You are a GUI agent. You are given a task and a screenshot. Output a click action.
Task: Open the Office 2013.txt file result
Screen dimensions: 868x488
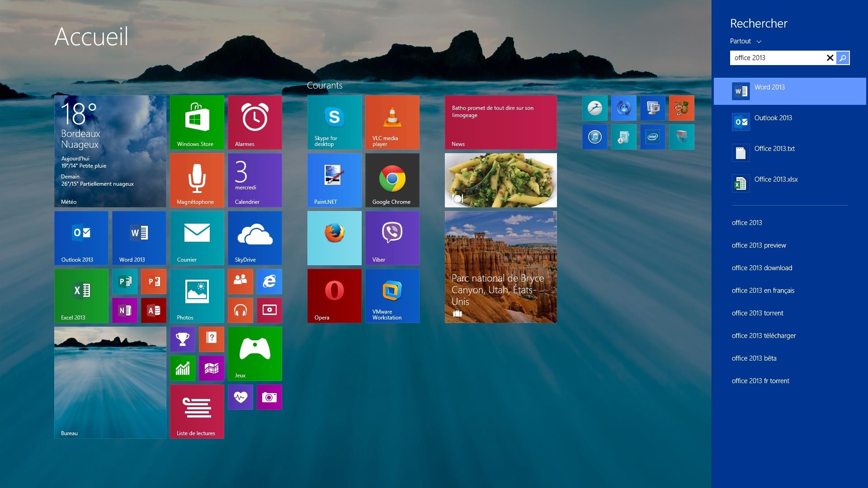(790, 153)
